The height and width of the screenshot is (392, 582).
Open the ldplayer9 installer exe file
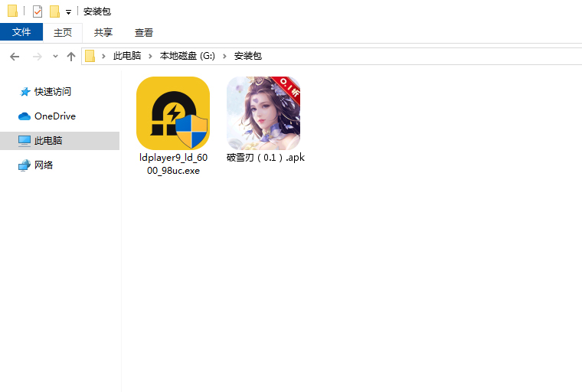pyautogui.click(x=172, y=113)
